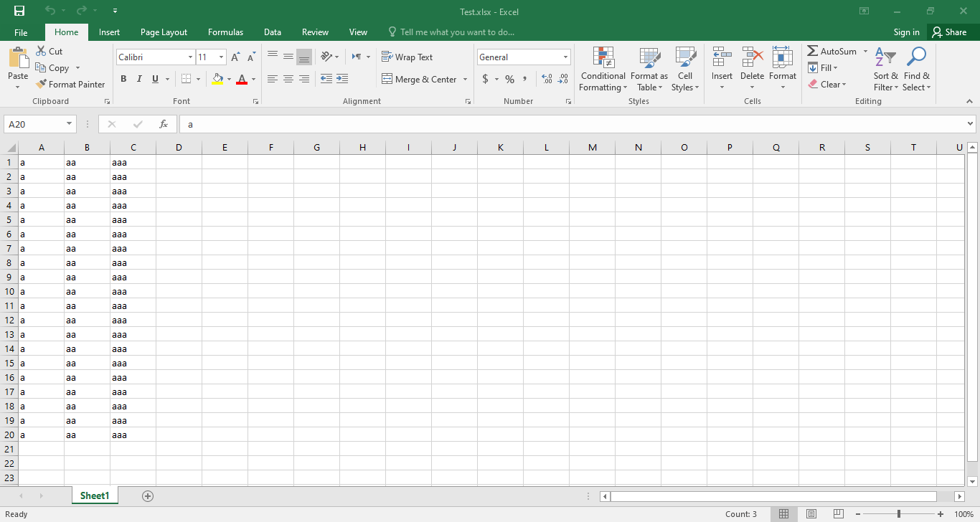Click the Sign in link
This screenshot has height=522, width=980.
pyautogui.click(x=906, y=32)
